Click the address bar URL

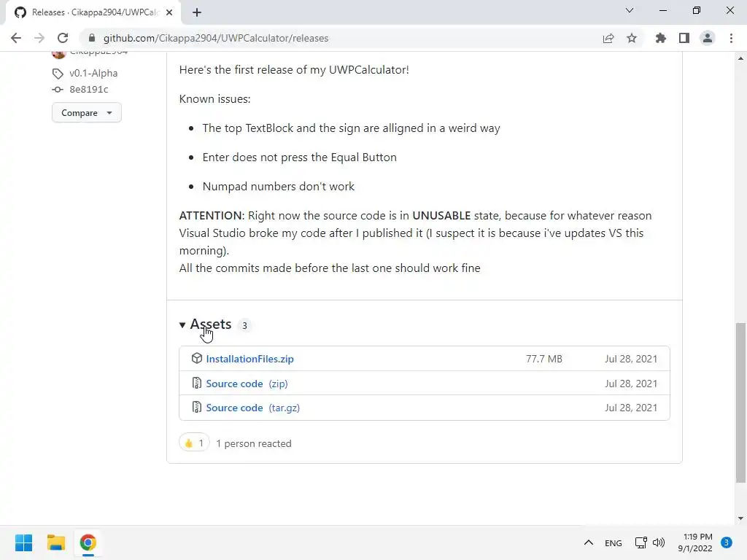pyautogui.click(x=216, y=38)
